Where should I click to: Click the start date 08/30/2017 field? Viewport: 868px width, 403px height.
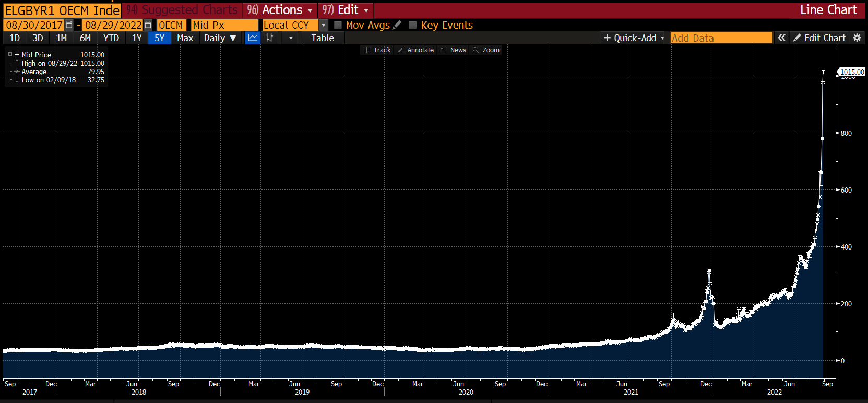pos(34,25)
